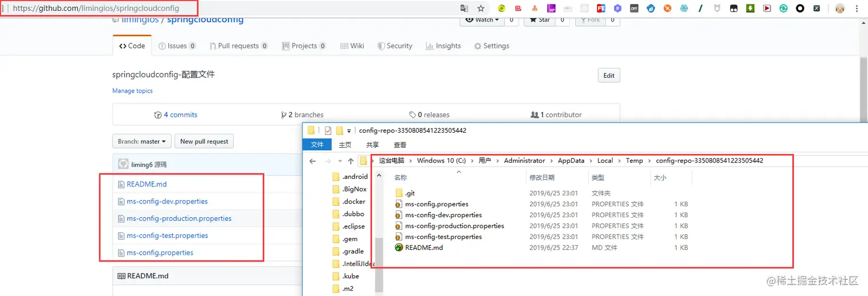This screenshot has width=868, height=296.
Task: Open the Explorer quick access toolbar dropdown
Action: point(348,131)
